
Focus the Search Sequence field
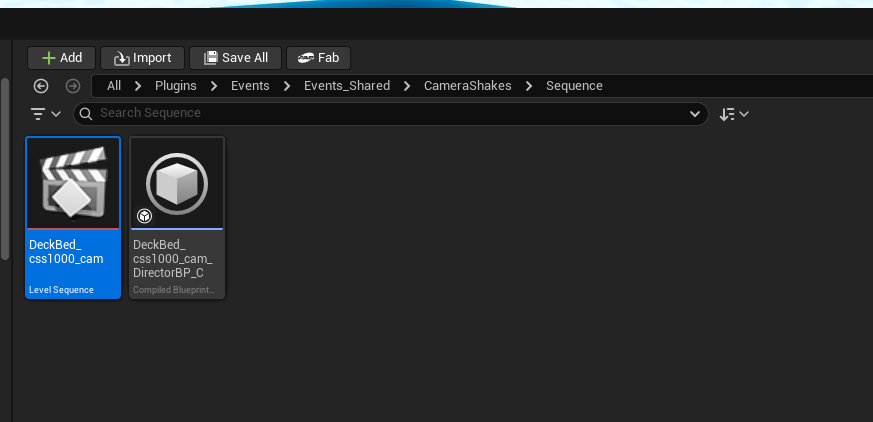(390, 114)
